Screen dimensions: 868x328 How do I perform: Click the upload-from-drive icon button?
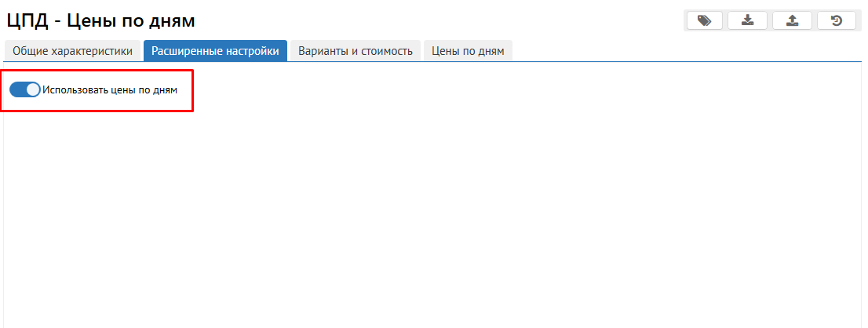pyautogui.click(x=792, y=20)
